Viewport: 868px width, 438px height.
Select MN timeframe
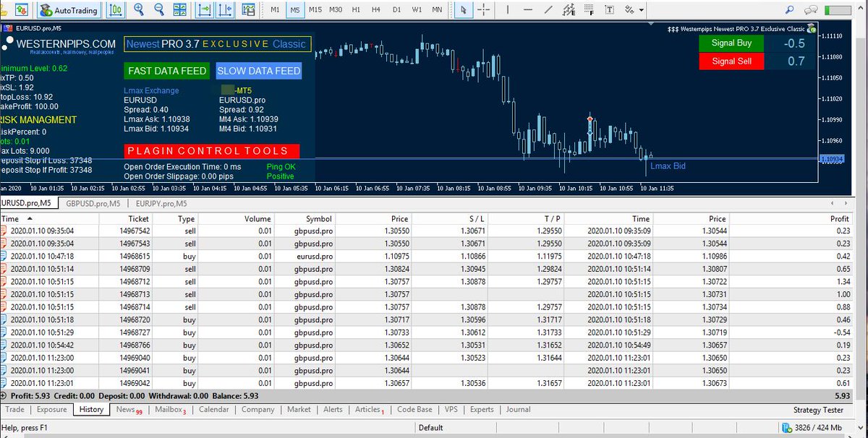coord(437,10)
